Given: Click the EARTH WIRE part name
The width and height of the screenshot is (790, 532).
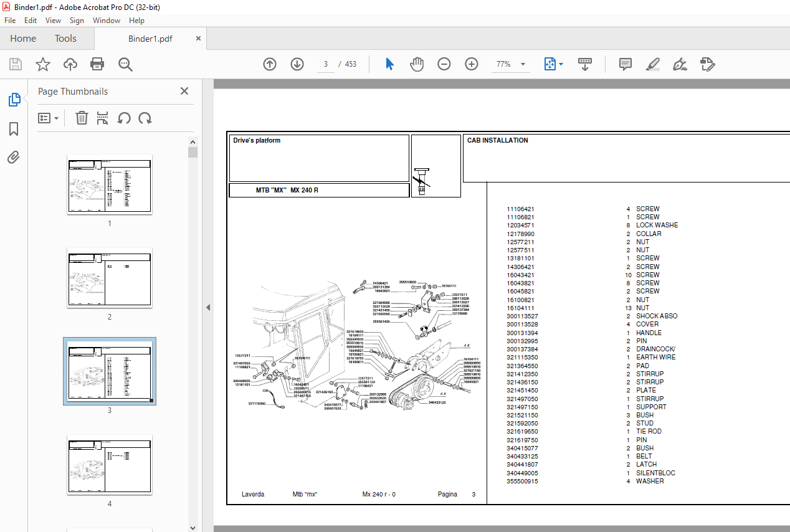Looking at the screenshot, I should click(x=655, y=358).
